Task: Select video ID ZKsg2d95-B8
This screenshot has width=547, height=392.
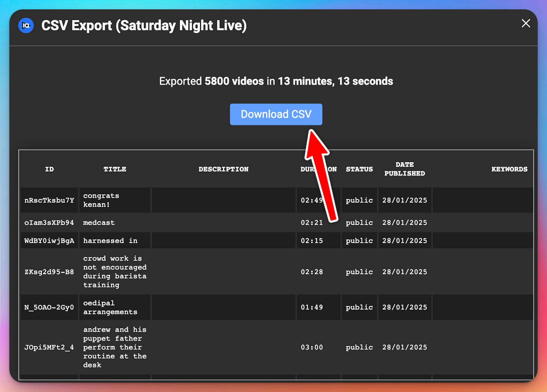Action: 49,272
